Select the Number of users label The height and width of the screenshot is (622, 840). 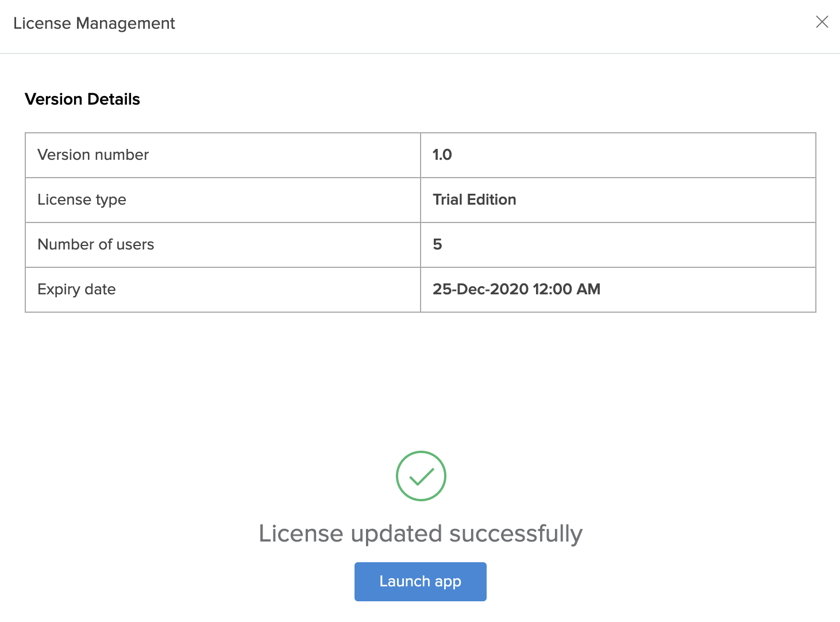point(96,244)
